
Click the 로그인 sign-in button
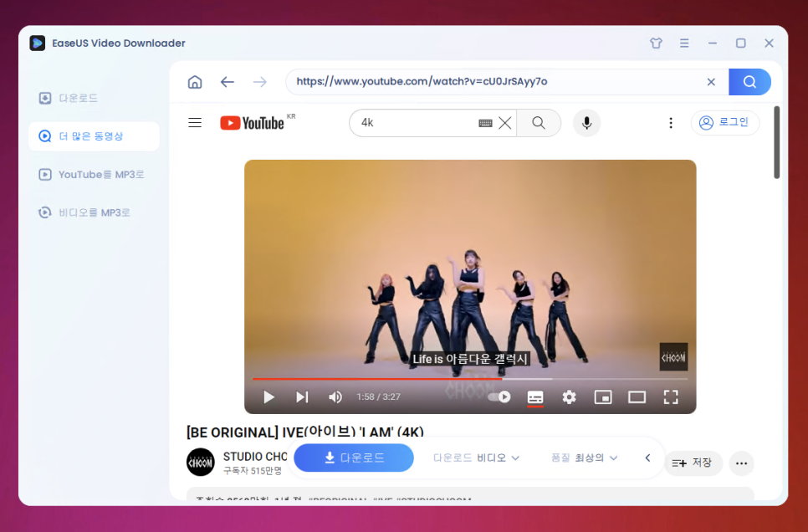725,123
